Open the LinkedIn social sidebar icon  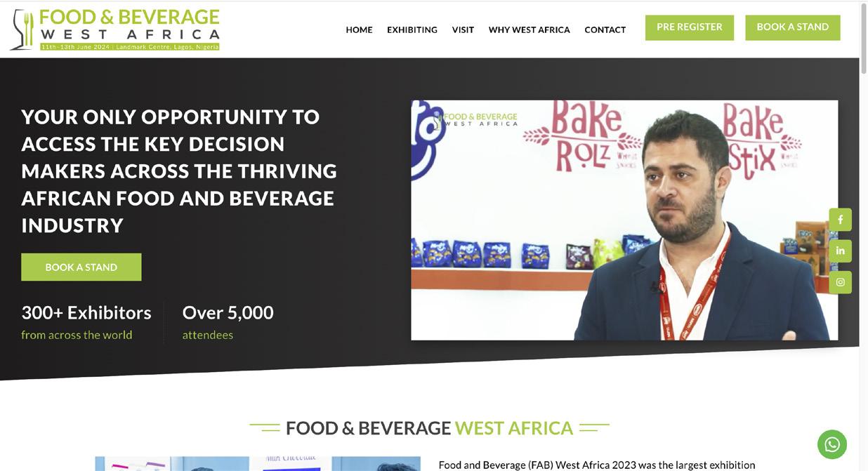click(x=840, y=251)
